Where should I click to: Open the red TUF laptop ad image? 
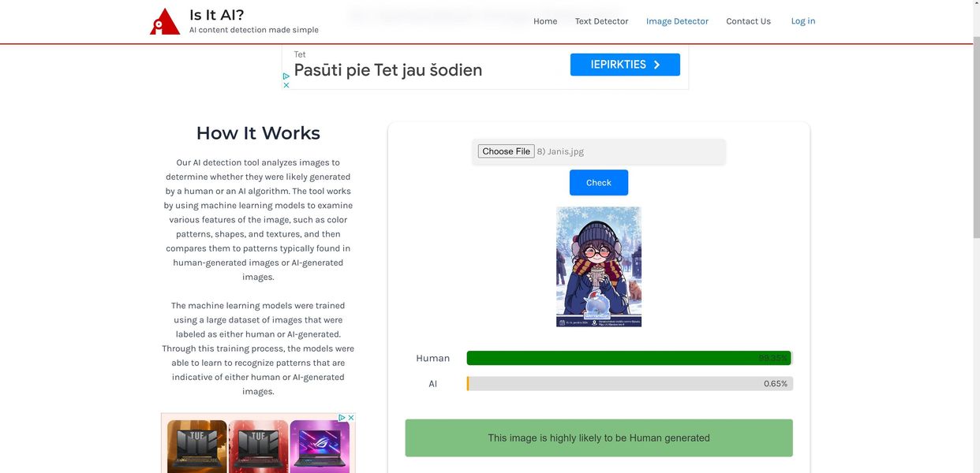click(x=258, y=446)
